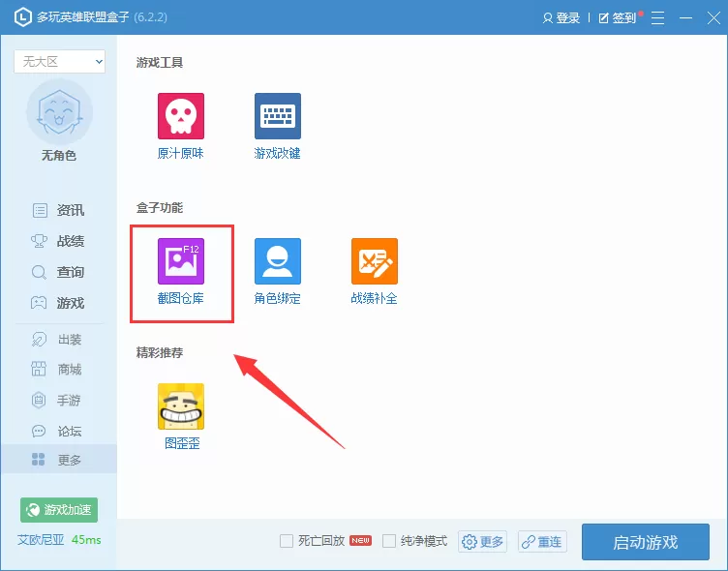Open 出装 item builds section
Image resolution: width=728 pixels, height=571 pixels.
pos(57,340)
